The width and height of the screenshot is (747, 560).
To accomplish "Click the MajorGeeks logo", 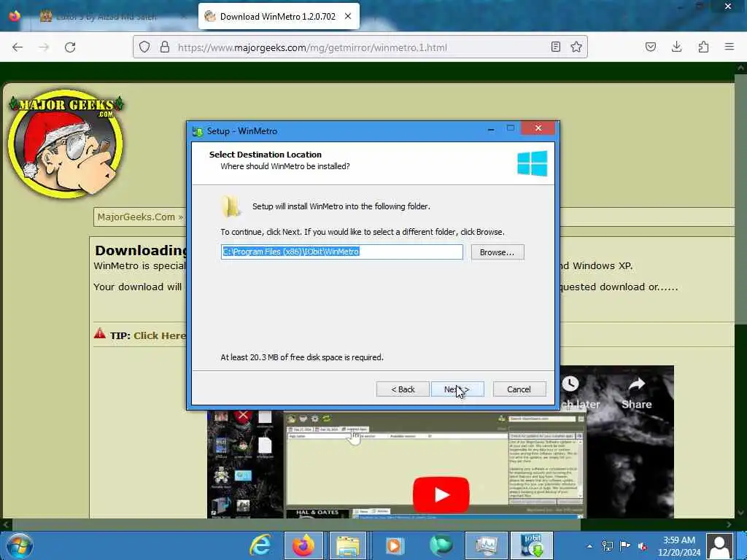I will pyautogui.click(x=66, y=144).
